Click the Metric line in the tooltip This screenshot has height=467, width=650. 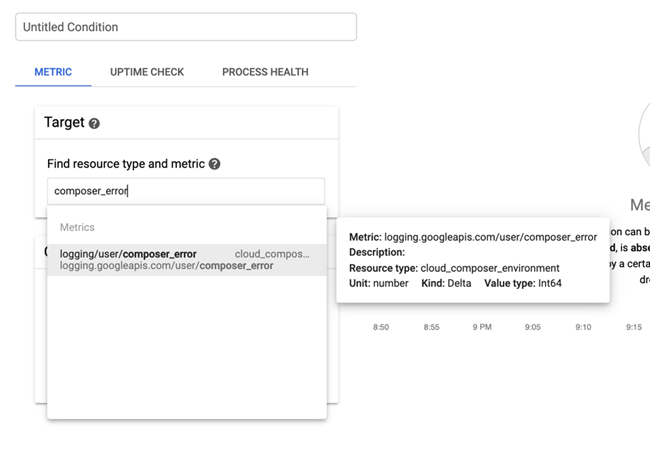pyautogui.click(x=472, y=237)
